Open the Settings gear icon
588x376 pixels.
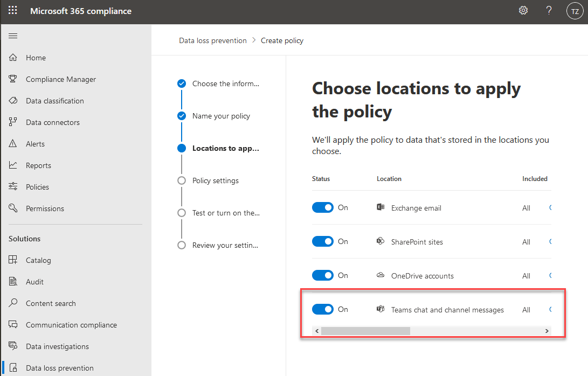click(x=523, y=11)
